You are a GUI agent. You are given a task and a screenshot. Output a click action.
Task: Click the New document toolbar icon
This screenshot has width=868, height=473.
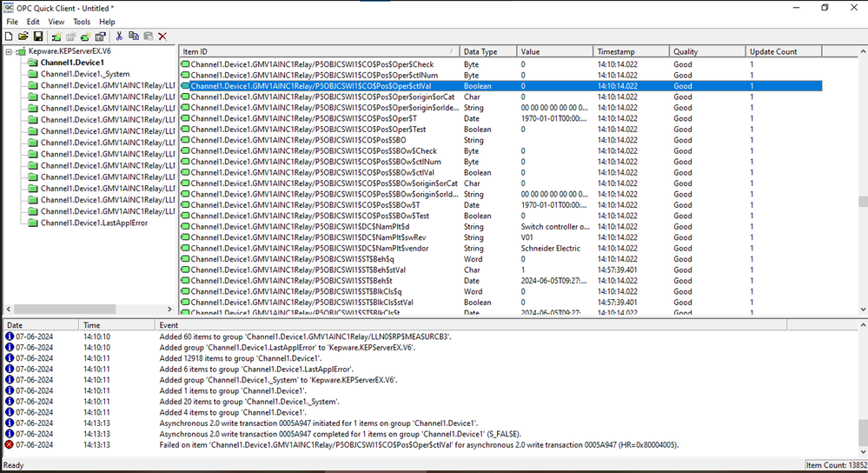click(9, 37)
